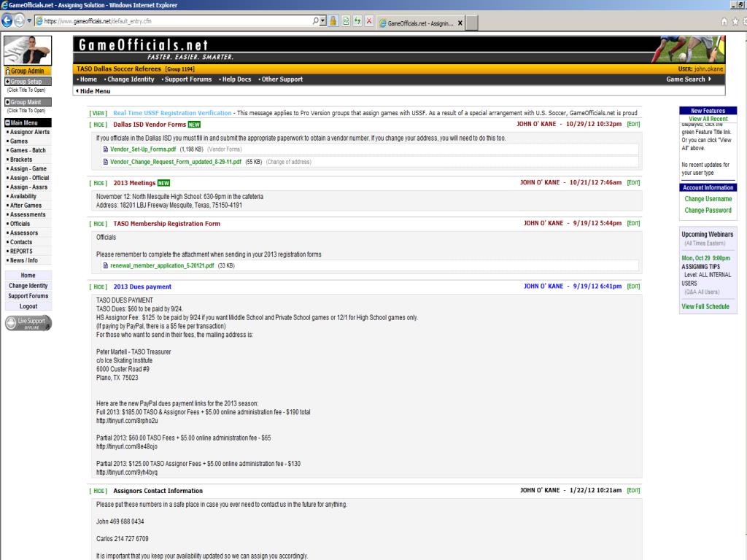Hide the TASO Membership Registration Form message
747x560 pixels.
[x=98, y=224]
